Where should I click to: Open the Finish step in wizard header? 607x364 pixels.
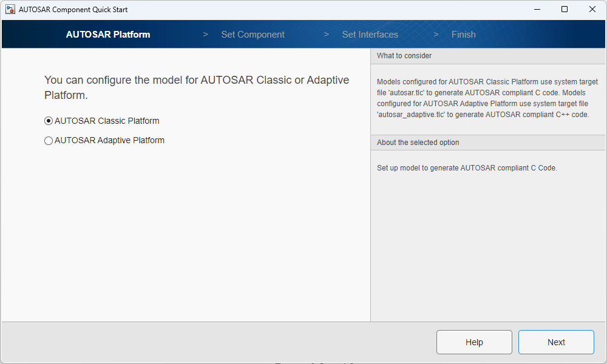pos(463,35)
